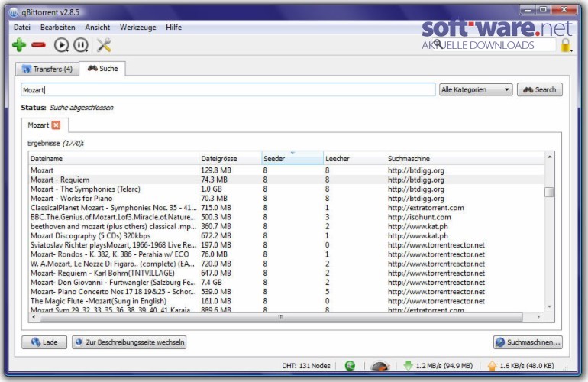The image size is (588, 382).
Task: Click the green plus add torrent icon
Action: pyautogui.click(x=19, y=45)
